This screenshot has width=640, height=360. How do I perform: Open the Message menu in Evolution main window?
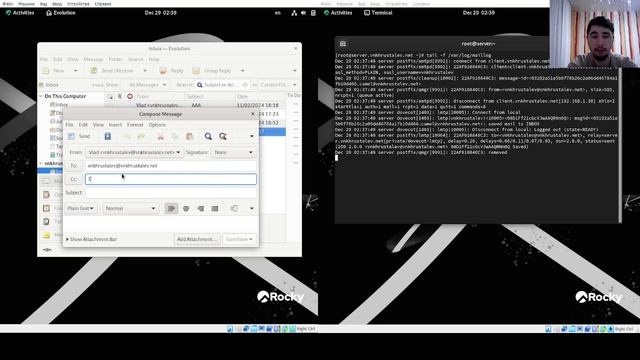[x=93, y=60]
